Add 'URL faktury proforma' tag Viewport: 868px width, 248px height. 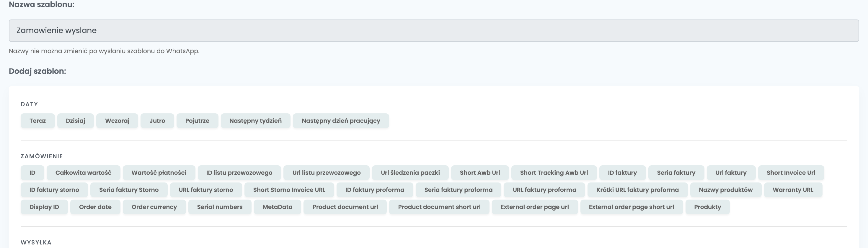544,190
